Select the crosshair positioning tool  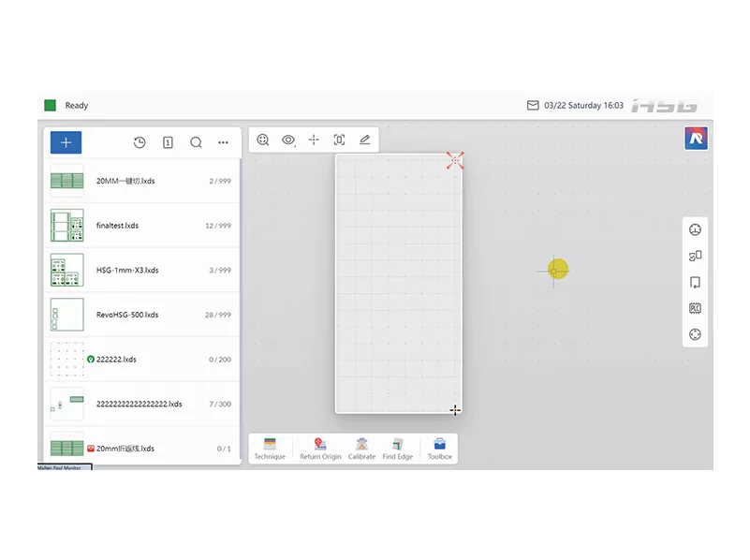[314, 140]
